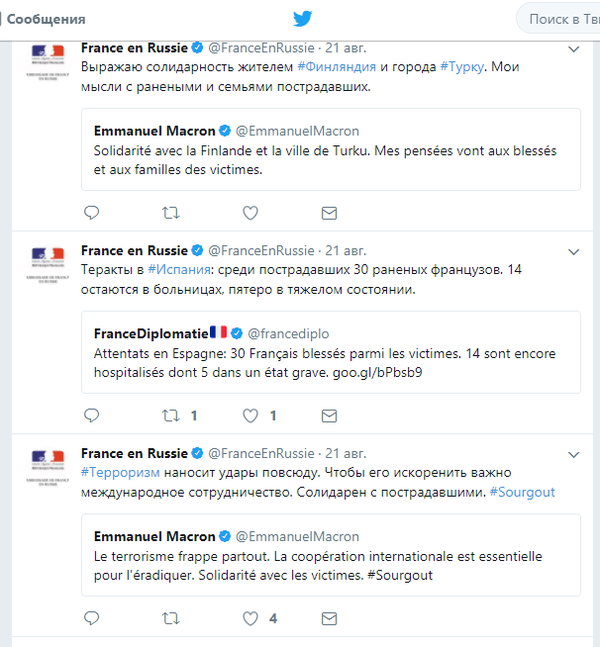This screenshot has width=600, height=647.
Task: Like the tweet about Finland and Turku
Action: (x=250, y=213)
